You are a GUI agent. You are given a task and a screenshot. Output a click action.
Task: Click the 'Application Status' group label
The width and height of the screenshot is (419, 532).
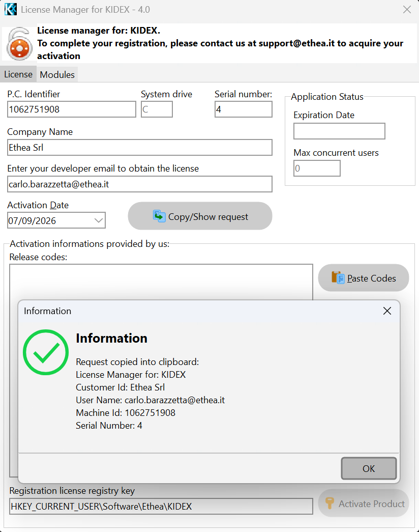coord(327,97)
